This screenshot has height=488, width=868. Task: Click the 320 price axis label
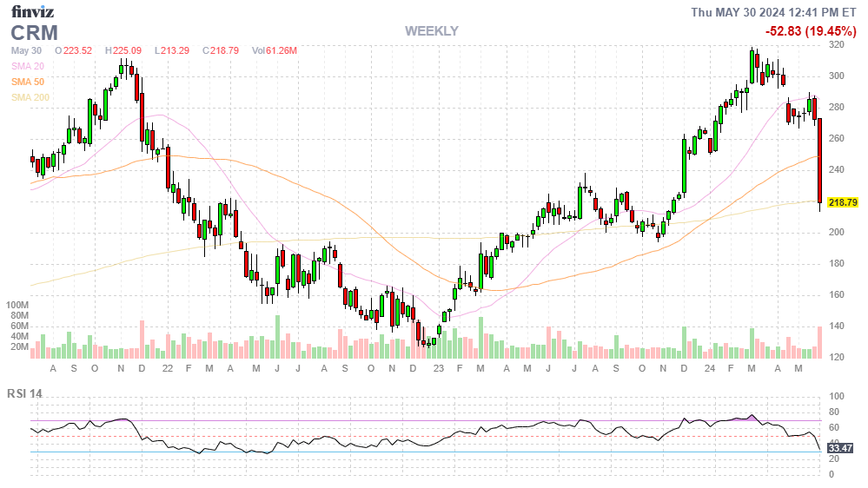coord(837,45)
